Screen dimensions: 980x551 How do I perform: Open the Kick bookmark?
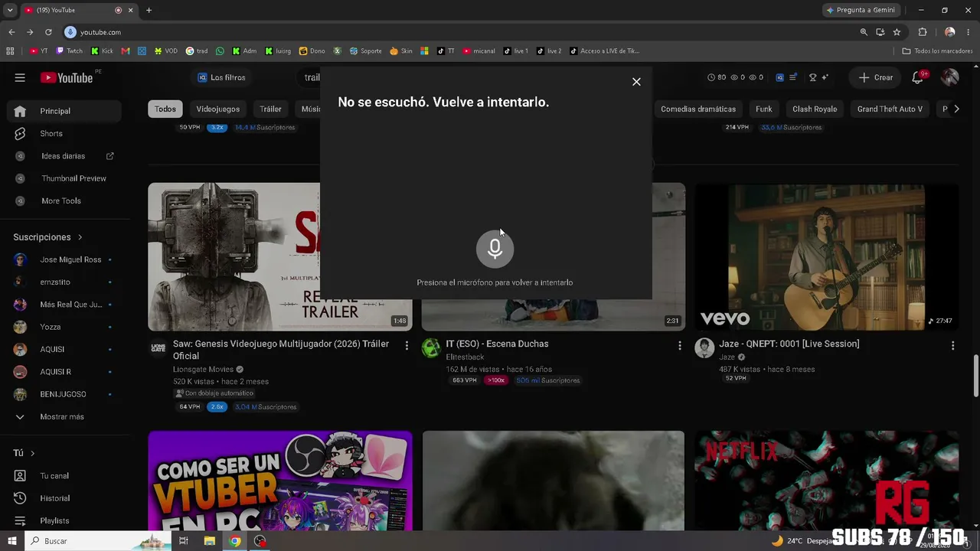click(x=102, y=51)
